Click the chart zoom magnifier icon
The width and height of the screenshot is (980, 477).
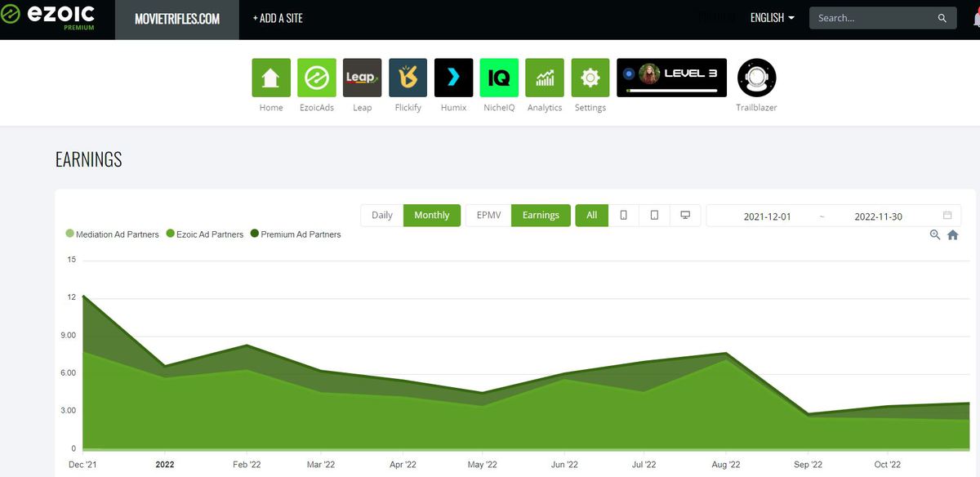935,235
